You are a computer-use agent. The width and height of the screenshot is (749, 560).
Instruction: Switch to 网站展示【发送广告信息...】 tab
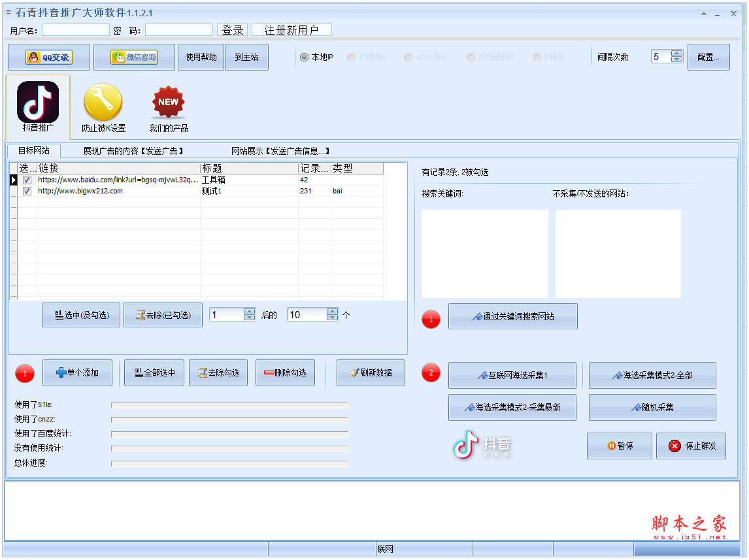tap(280, 151)
